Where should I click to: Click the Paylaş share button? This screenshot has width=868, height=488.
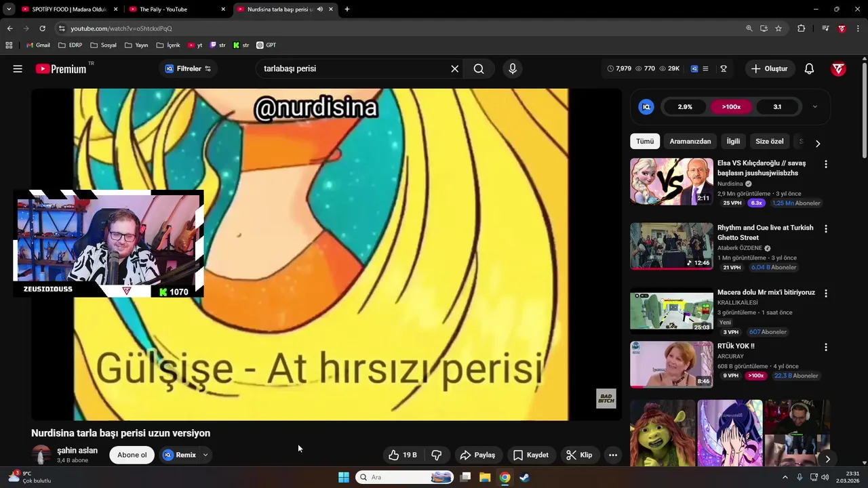tap(478, 455)
